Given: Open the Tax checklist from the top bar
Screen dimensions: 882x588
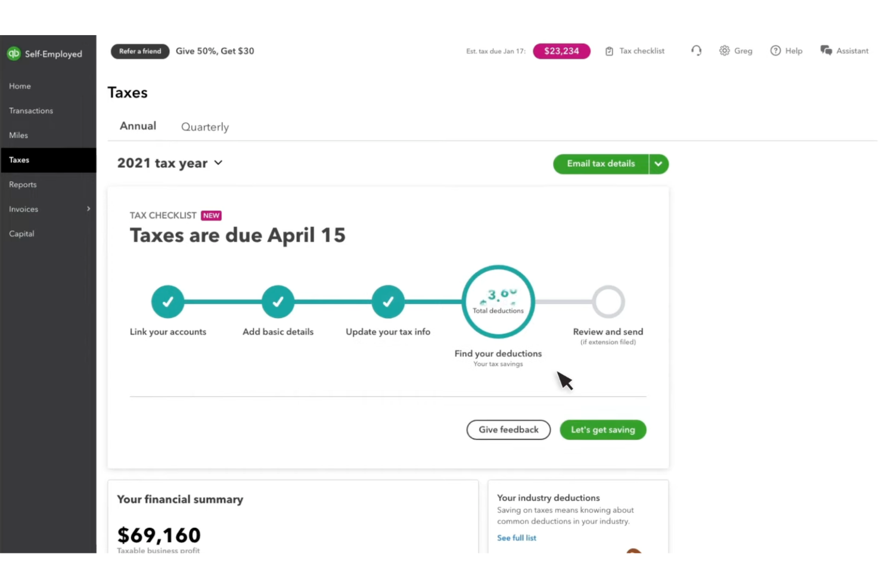Looking at the screenshot, I should point(635,51).
